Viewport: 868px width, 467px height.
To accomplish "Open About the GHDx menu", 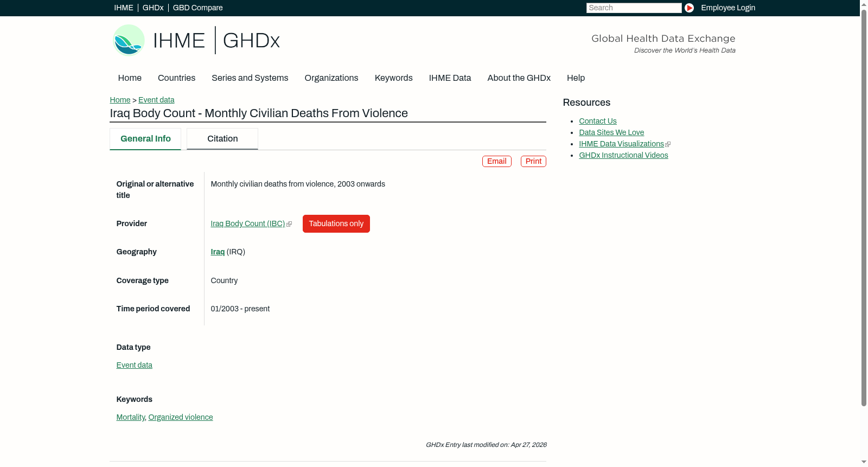I will pos(519,78).
